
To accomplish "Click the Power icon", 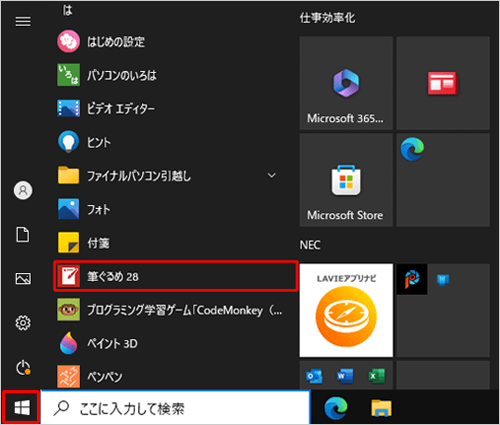I will point(23,368).
